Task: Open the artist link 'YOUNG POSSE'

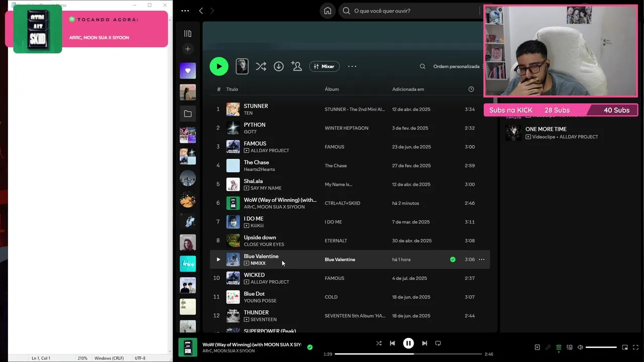Action: 260,301
